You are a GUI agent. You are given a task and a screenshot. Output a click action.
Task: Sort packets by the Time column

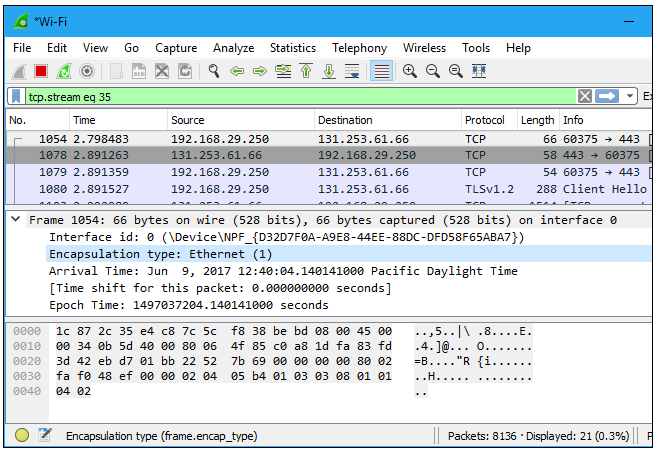tap(119, 120)
